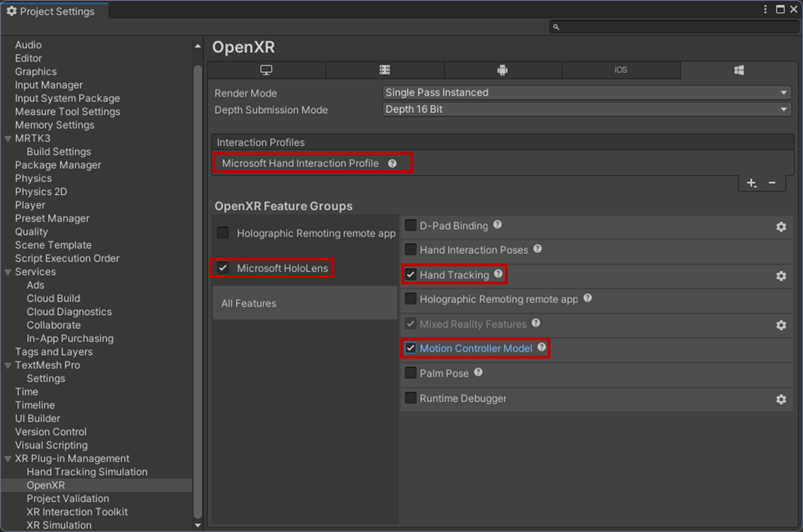The image size is (803, 532).
Task: Open Project Validation settings
Action: pyautogui.click(x=68, y=498)
